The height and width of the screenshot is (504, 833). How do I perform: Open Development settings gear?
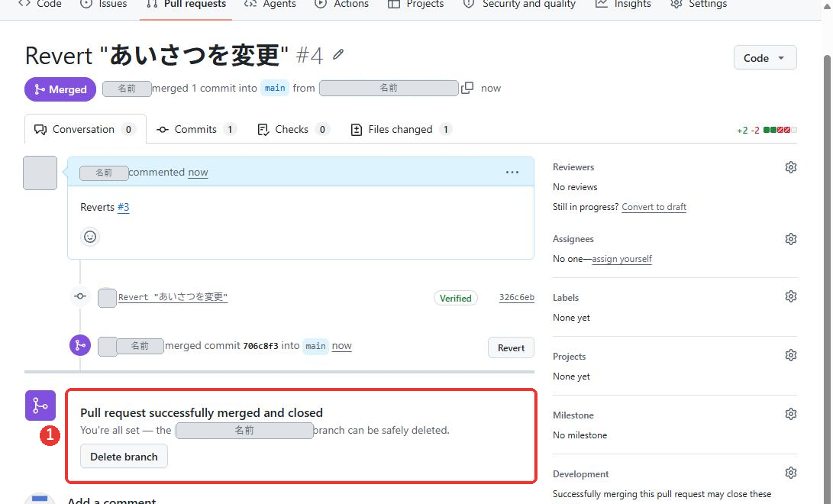coord(790,473)
